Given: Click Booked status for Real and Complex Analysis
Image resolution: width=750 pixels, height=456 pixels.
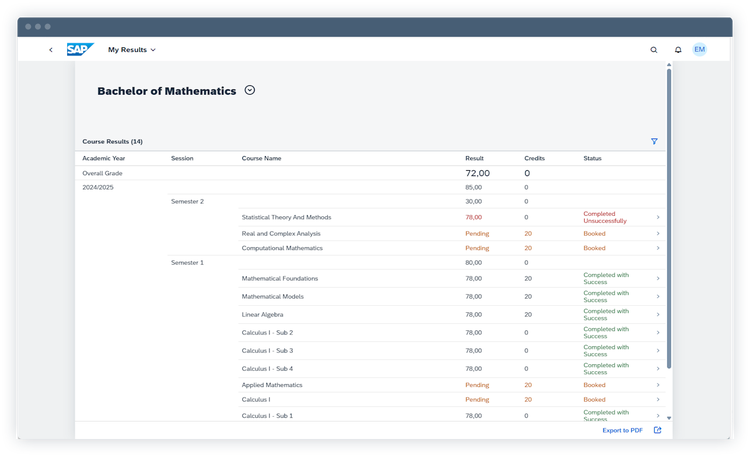Looking at the screenshot, I should click(x=594, y=234).
